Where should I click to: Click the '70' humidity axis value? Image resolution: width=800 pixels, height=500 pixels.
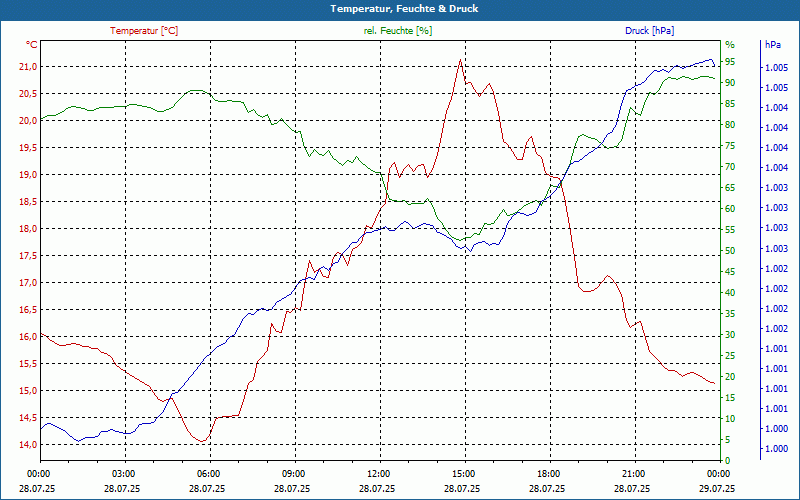(730, 167)
